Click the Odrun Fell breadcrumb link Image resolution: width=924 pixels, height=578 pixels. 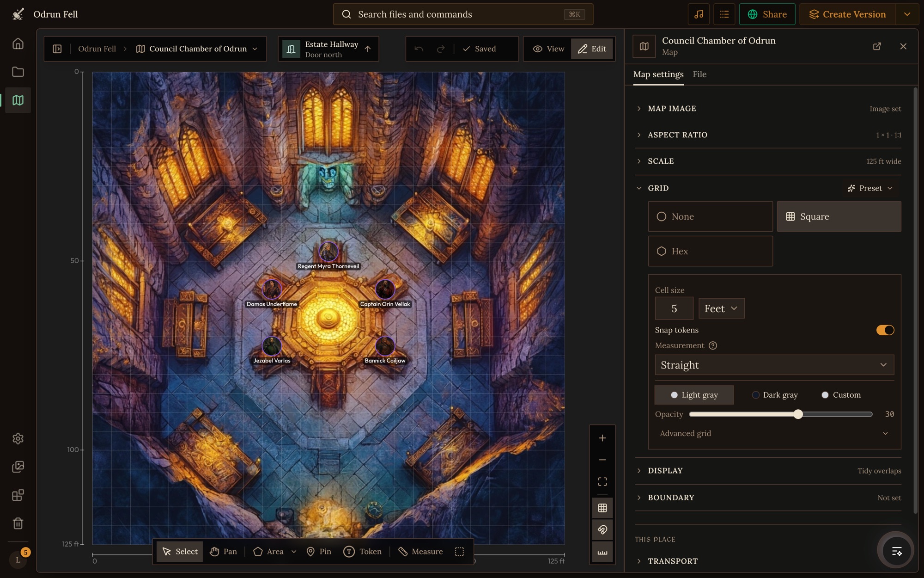click(x=97, y=49)
